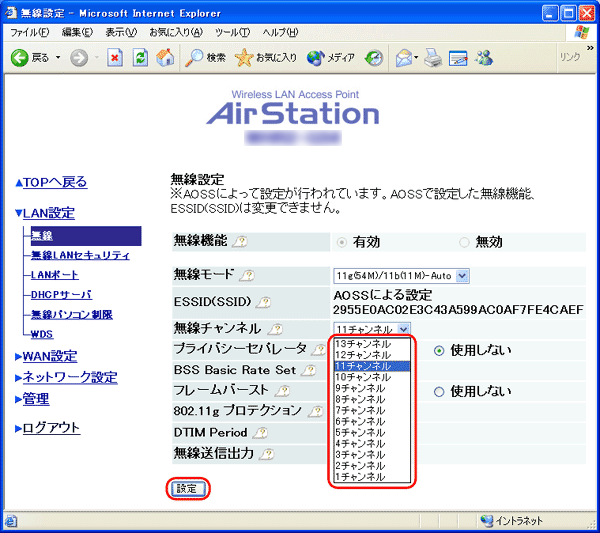Click the イントラネット zone status indicator
The height and width of the screenshot is (533, 600).
[512, 521]
